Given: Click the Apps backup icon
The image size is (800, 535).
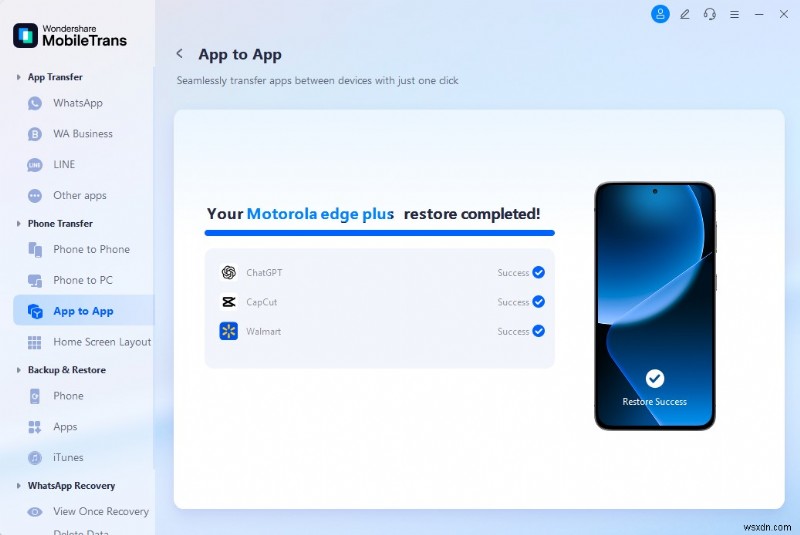Looking at the screenshot, I should point(35,427).
